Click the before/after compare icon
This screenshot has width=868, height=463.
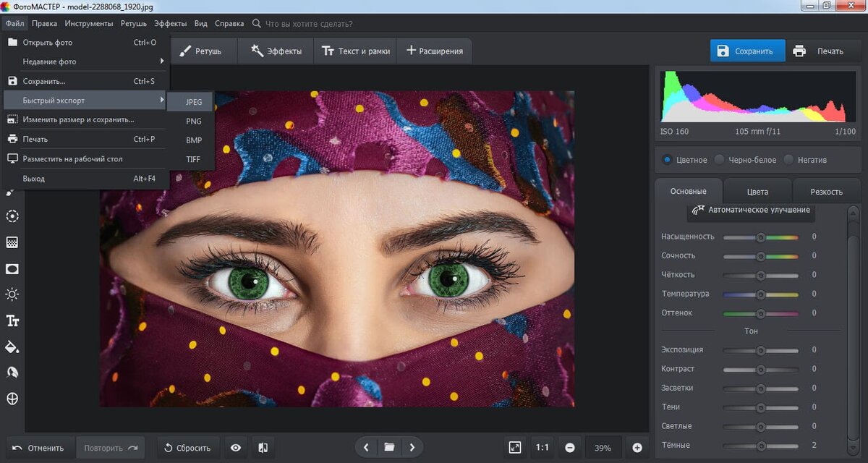click(263, 448)
